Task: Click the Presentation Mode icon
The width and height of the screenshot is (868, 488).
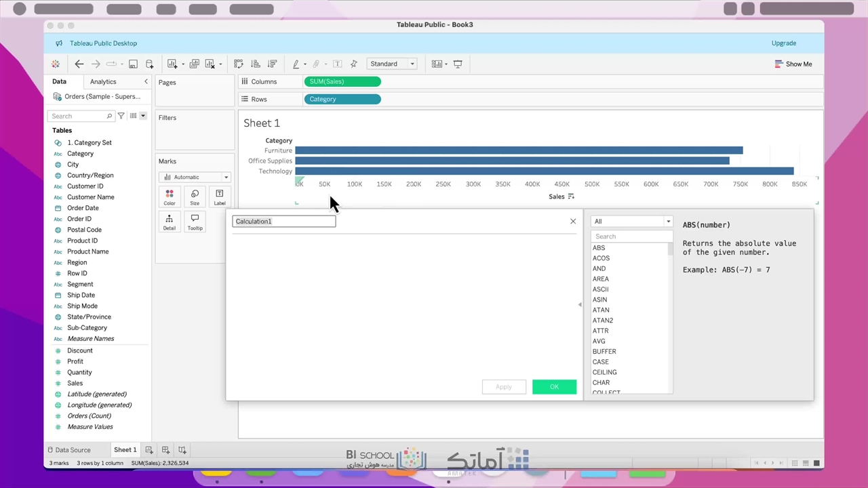Action: [x=458, y=64]
